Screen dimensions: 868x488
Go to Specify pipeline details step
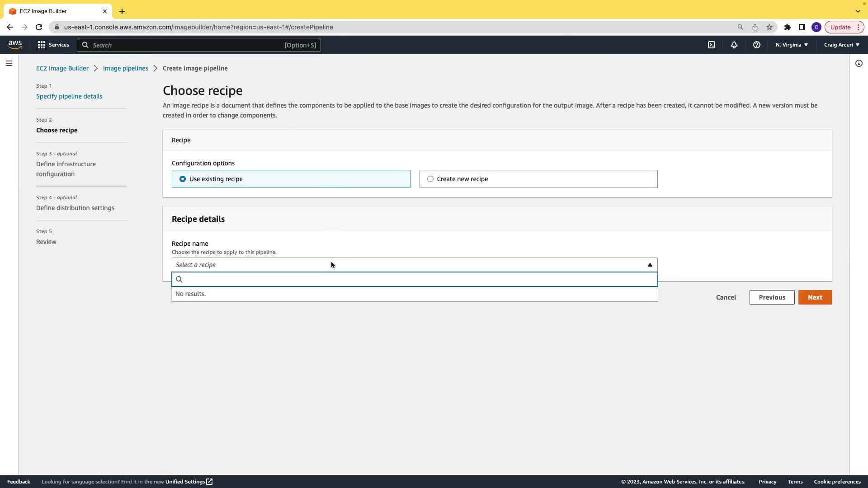pyautogui.click(x=69, y=96)
